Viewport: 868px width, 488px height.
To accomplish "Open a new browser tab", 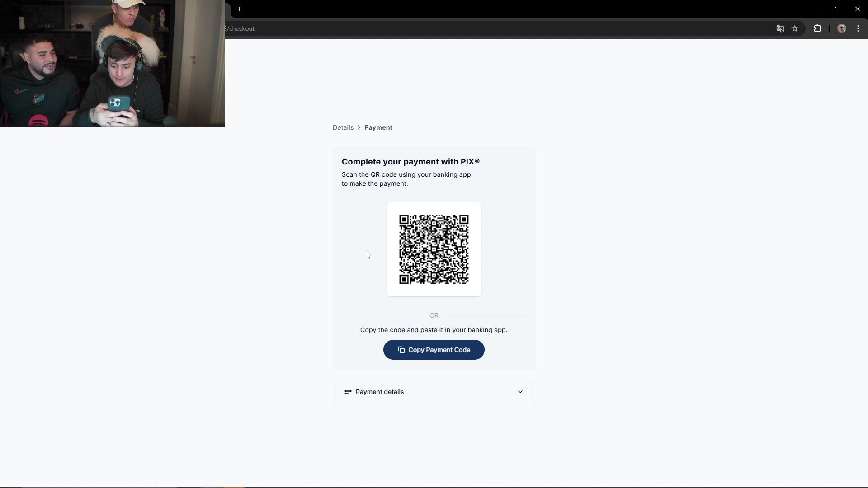I will tap(240, 9).
